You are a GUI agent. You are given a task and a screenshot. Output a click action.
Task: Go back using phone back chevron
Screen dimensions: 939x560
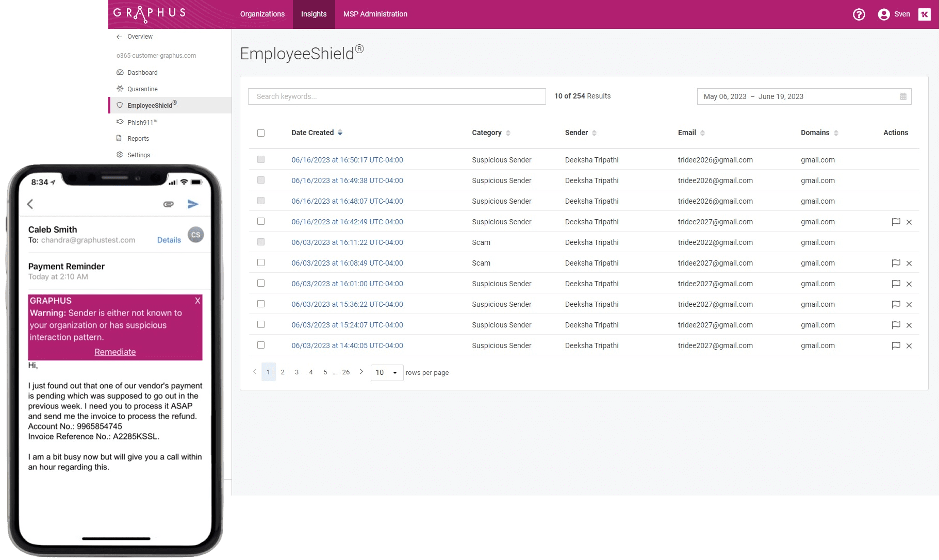tap(30, 204)
